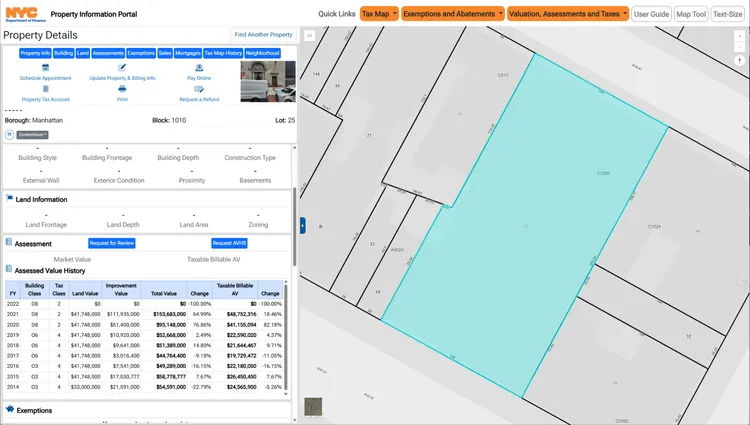
Task: Open Valuation, Assessments and Taxes dropdown
Action: [567, 14]
